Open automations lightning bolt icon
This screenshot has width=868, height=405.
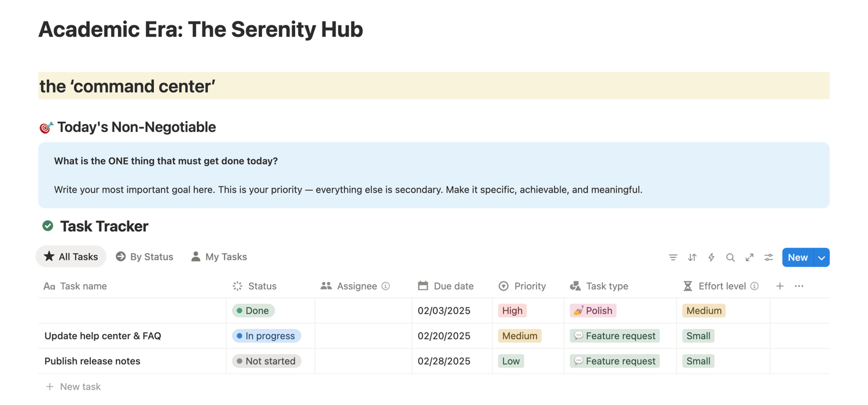(x=711, y=257)
